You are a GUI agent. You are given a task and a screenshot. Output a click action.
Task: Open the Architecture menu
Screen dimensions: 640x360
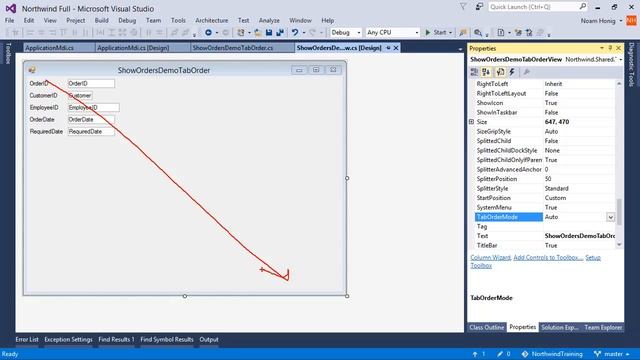coord(211,20)
